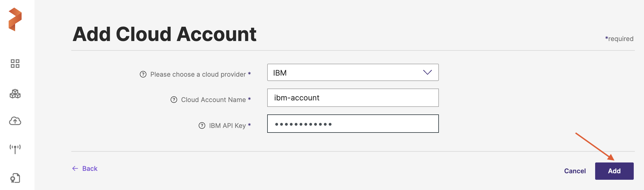Click the 'Cloud Account Name' label text
Image resolution: width=644 pixels, height=190 pixels.
coord(213,100)
